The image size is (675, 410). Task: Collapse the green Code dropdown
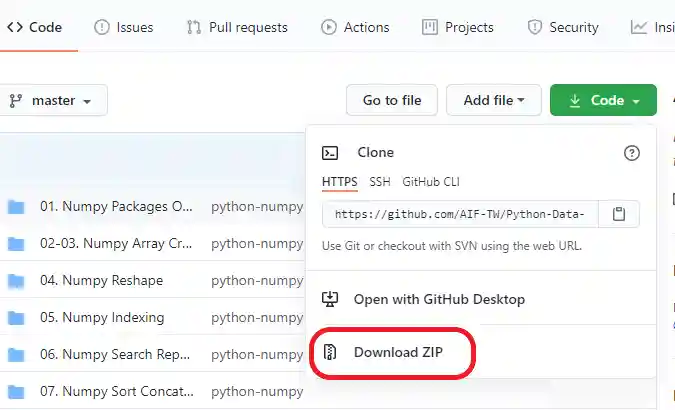click(603, 101)
